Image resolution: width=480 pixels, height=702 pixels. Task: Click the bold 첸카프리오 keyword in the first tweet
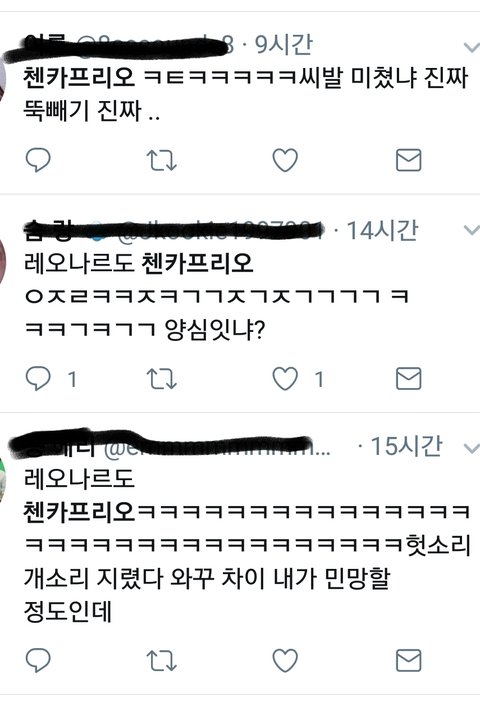[x=79, y=77]
